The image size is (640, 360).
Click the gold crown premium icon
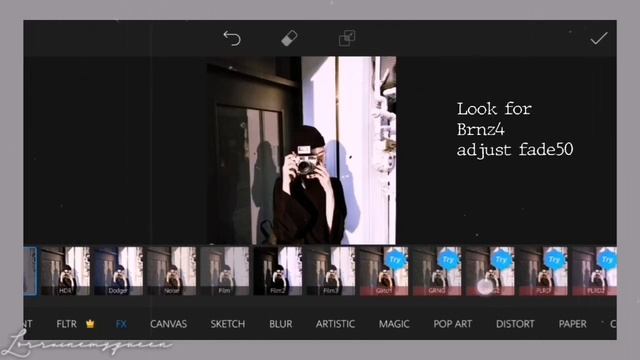coord(90,324)
